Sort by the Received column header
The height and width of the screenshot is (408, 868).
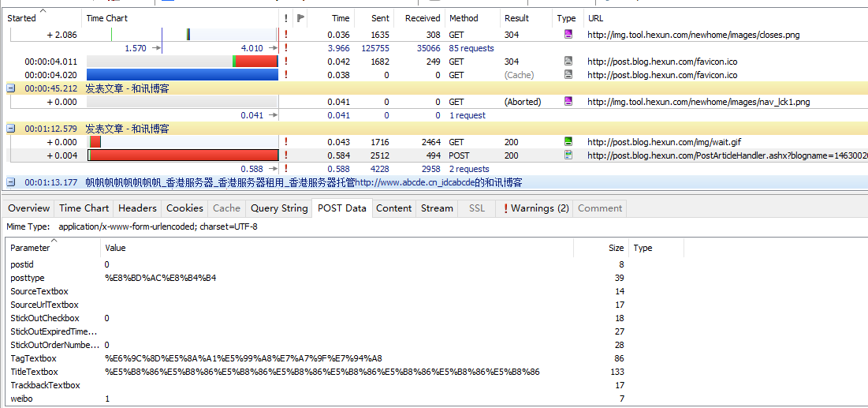[422, 18]
